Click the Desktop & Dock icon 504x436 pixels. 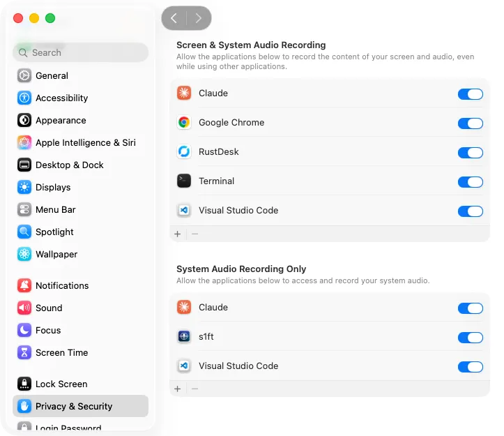24,165
